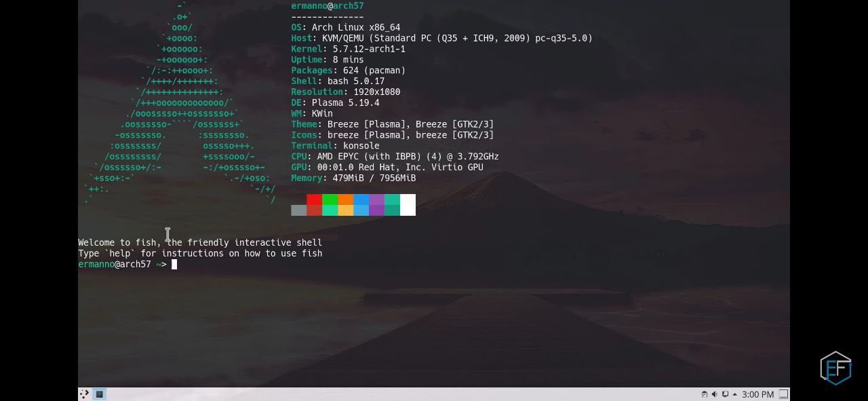Image resolution: width=868 pixels, height=401 pixels.
Task: Click 'Welcome to fish' greeting line
Action: pyautogui.click(x=200, y=242)
